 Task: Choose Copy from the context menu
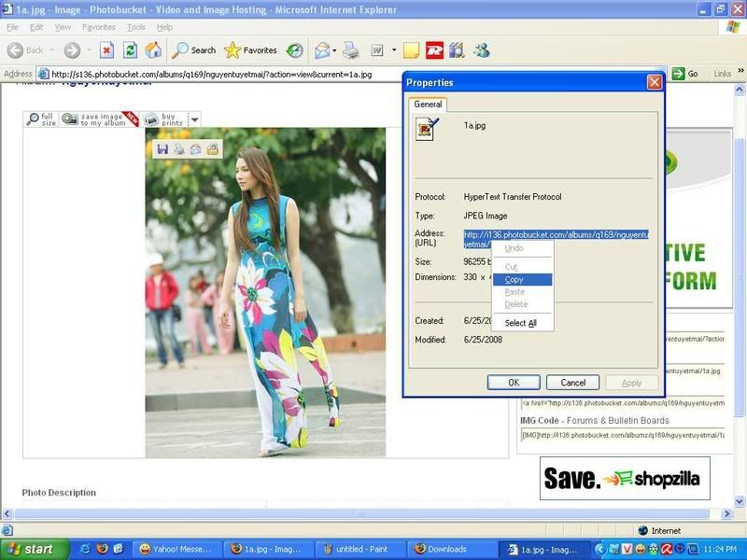(x=523, y=279)
